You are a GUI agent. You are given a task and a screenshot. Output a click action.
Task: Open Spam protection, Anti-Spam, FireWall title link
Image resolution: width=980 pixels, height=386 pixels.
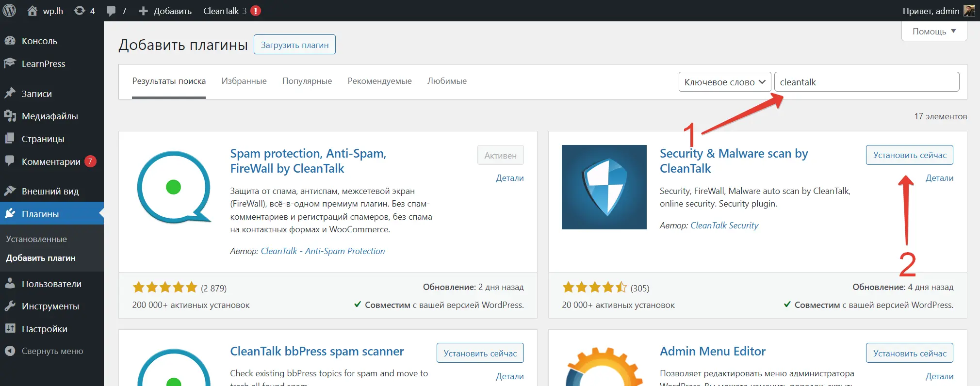coord(308,161)
